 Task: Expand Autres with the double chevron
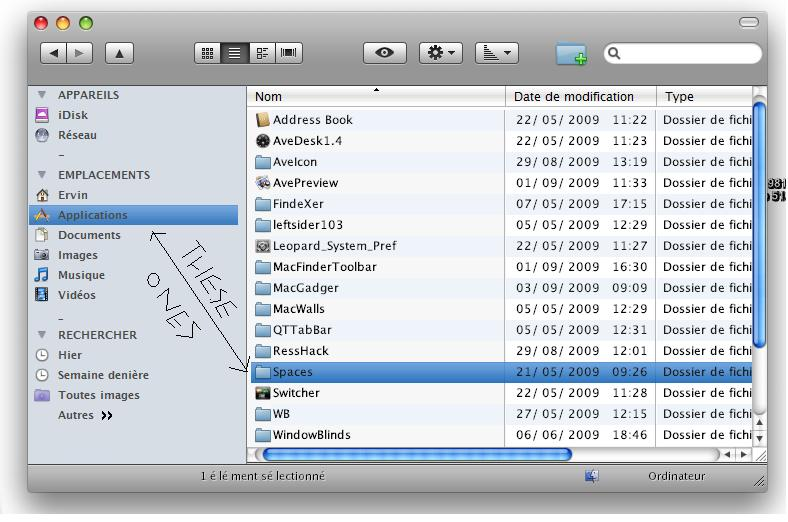point(107,415)
